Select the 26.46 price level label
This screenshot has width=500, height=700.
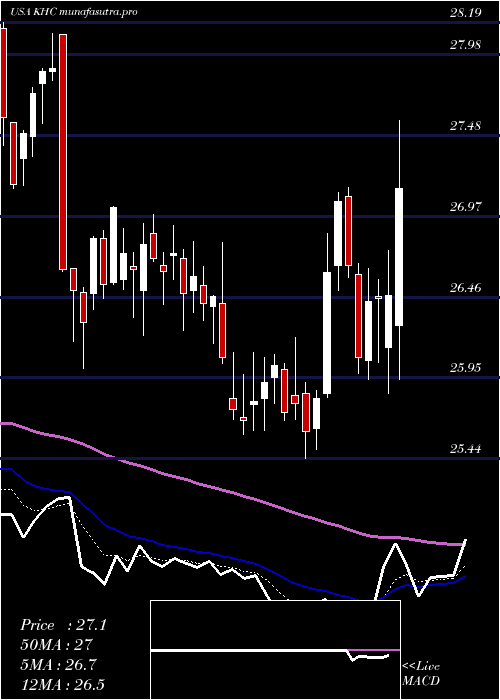(465, 288)
